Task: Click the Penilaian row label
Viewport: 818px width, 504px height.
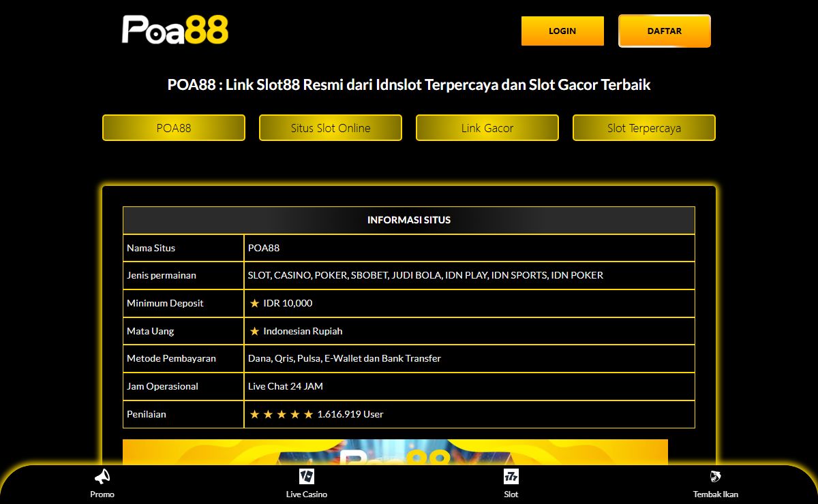Action: (147, 414)
